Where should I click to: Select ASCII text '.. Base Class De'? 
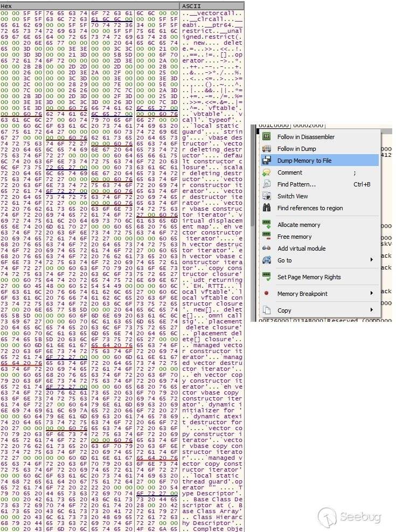pos(212,500)
